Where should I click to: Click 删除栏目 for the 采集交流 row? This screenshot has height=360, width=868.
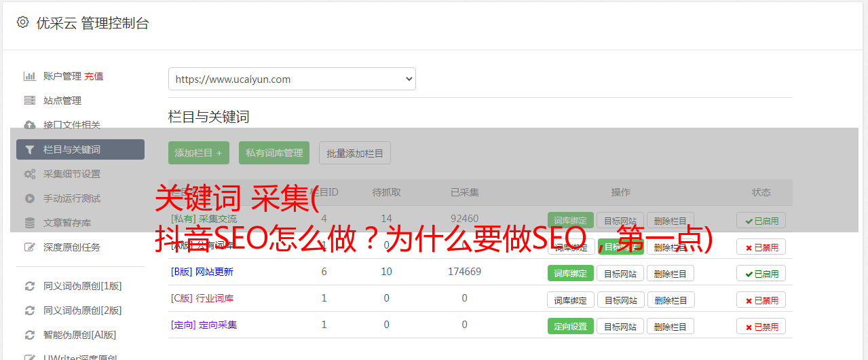coord(671,220)
